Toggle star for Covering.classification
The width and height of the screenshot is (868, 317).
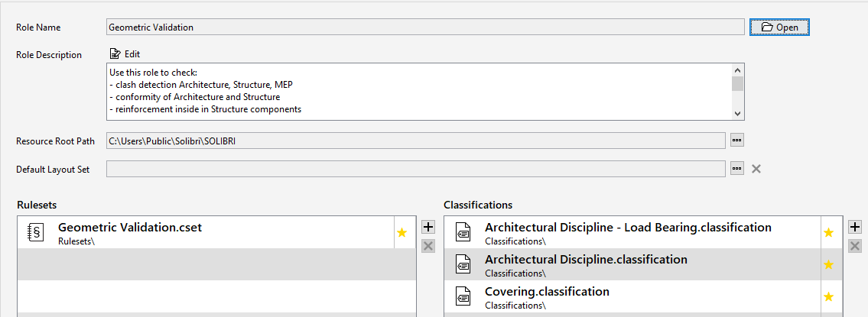829,296
